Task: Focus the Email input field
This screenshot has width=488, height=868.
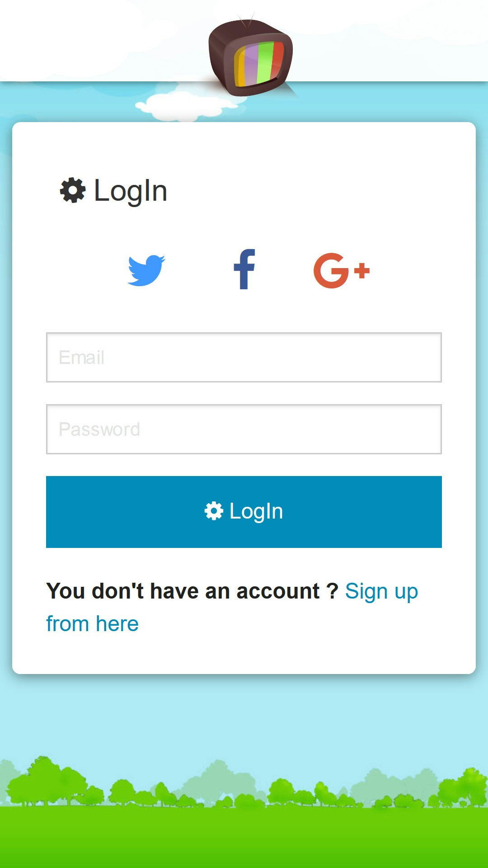Action: (x=244, y=357)
